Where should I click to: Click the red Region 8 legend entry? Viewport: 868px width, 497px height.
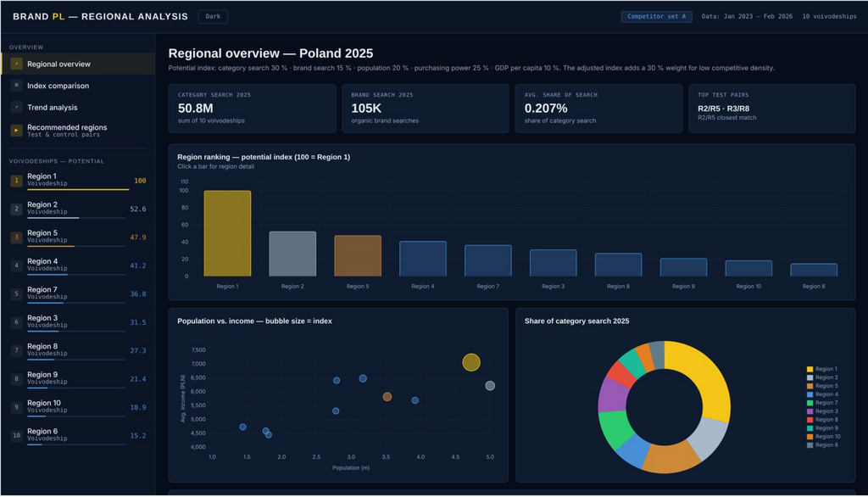822,420
